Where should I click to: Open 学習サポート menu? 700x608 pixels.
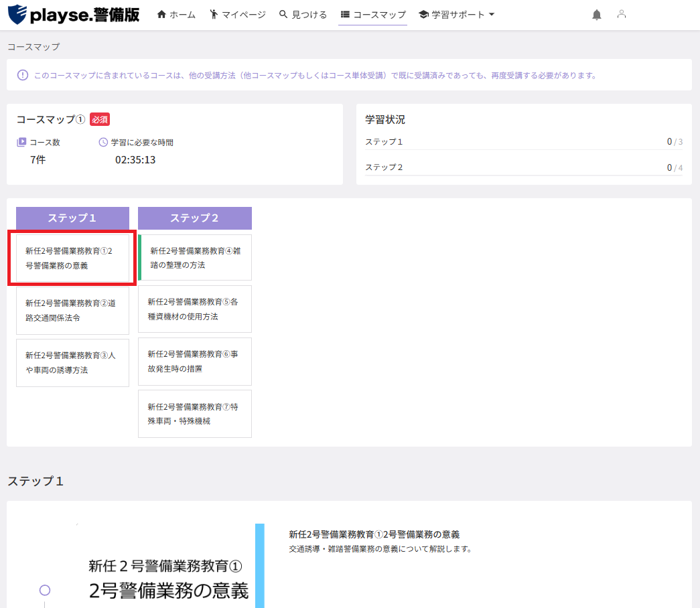456,15
